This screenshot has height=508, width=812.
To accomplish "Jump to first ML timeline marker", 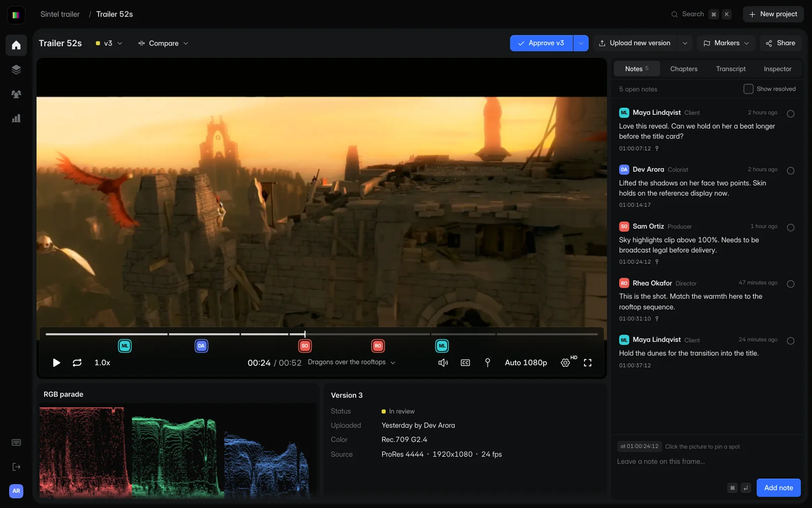I will (x=125, y=346).
